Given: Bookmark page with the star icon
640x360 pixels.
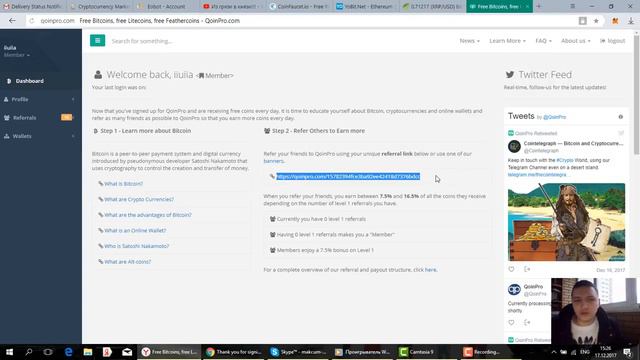Looking at the screenshot, I should coord(596,21).
